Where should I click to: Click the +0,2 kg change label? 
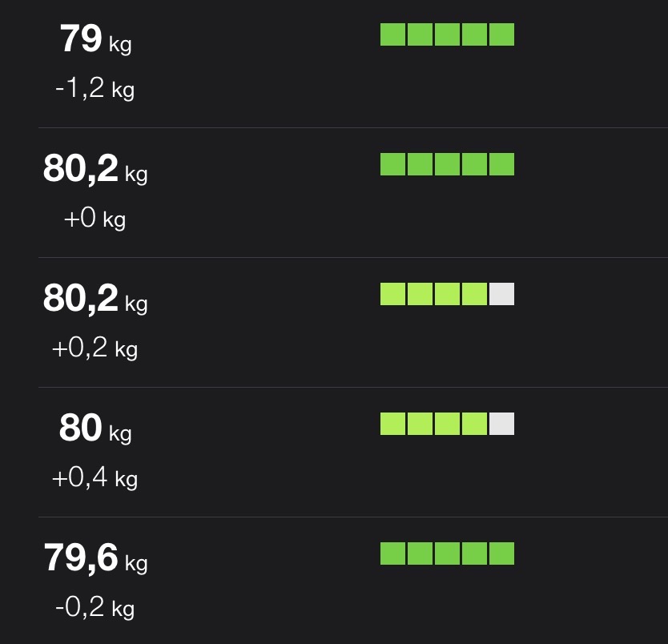[x=95, y=348]
